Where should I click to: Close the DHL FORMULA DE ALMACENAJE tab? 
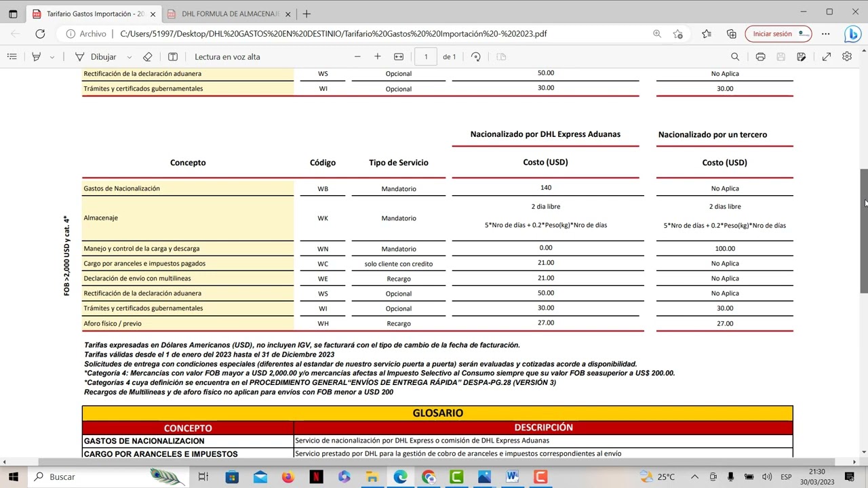288,14
